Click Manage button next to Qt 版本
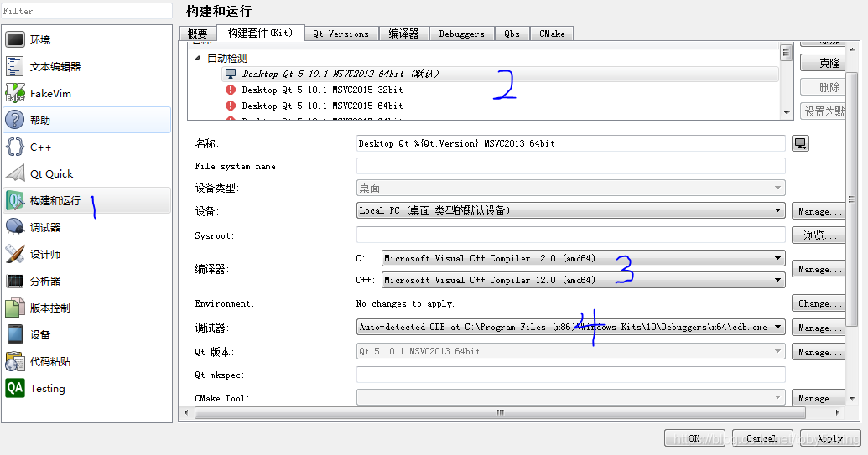The image size is (868, 455). [x=819, y=352]
